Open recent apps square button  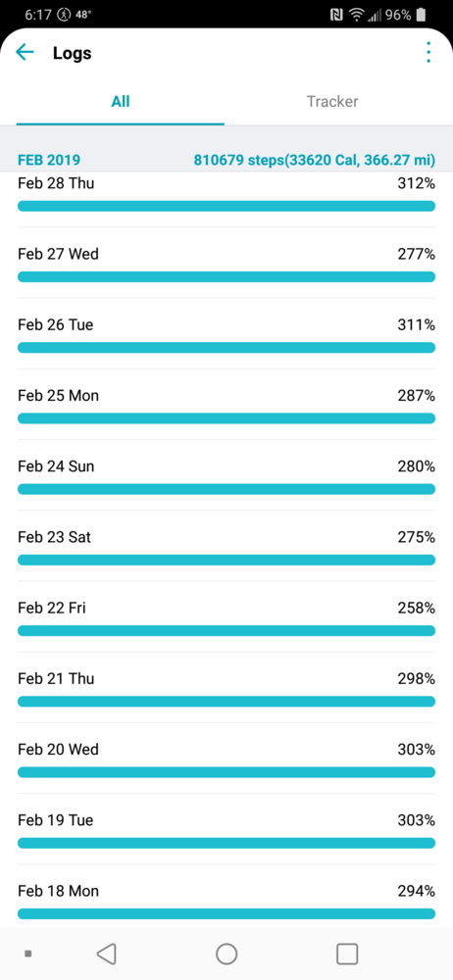347,954
